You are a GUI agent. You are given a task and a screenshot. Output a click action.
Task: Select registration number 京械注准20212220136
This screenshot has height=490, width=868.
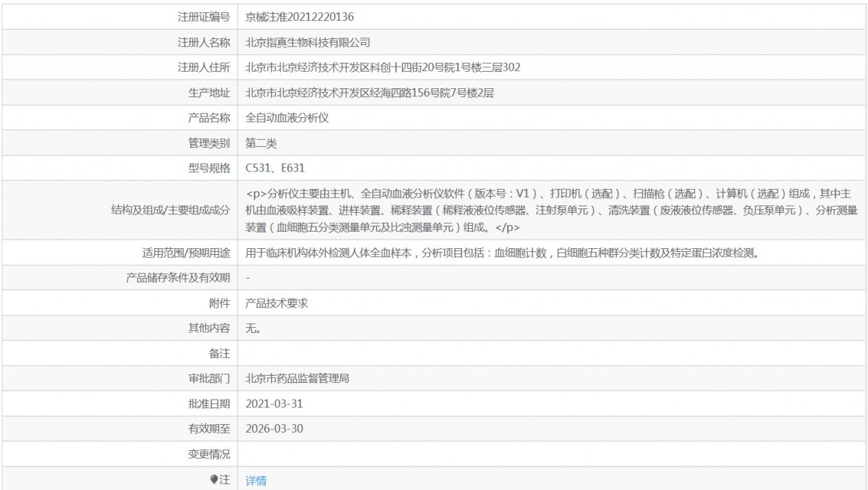point(300,16)
